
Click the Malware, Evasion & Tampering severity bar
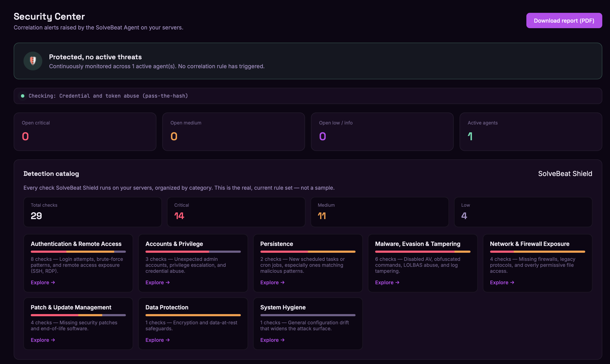point(423,252)
